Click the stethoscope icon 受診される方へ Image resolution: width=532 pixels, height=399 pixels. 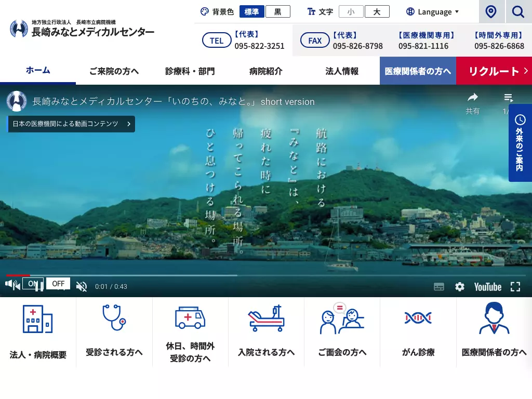pos(114,317)
